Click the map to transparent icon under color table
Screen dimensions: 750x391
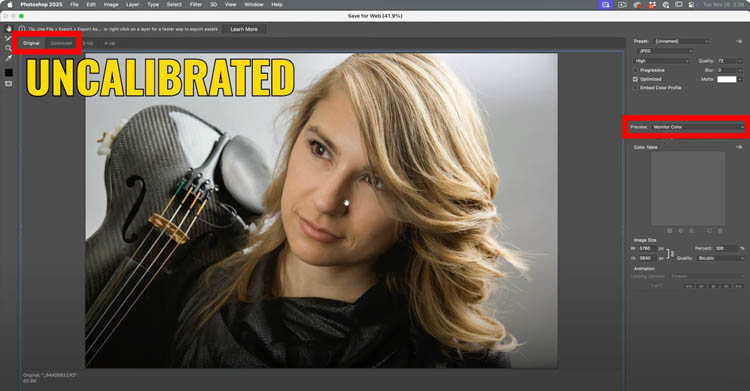point(670,231)
